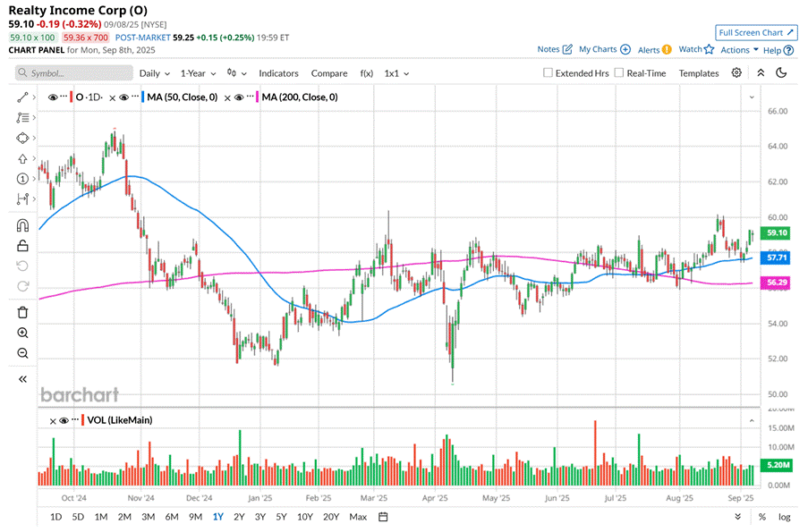This screenshot has height=532, width=808.
Task: Toggle visibility of VOL (LikeMain)
Action: point(64,420)
